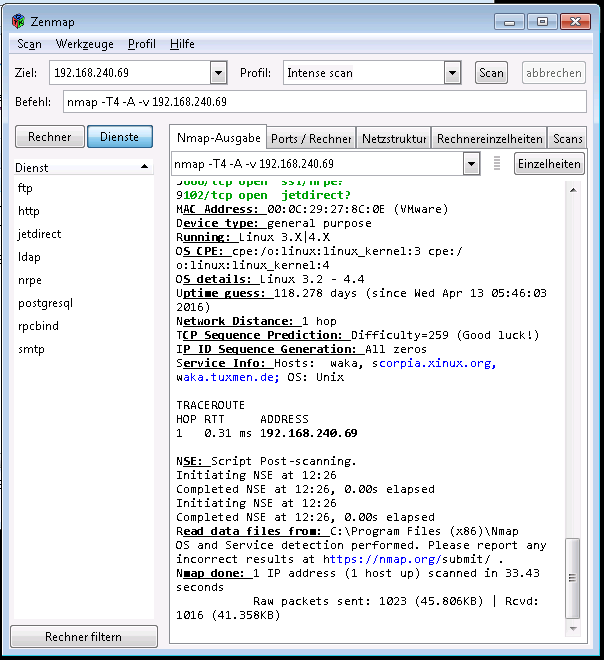Viewport: 604px width, 660px height.
Task: Click the abbrechen cancel button
Action: [x=553, y=73]
